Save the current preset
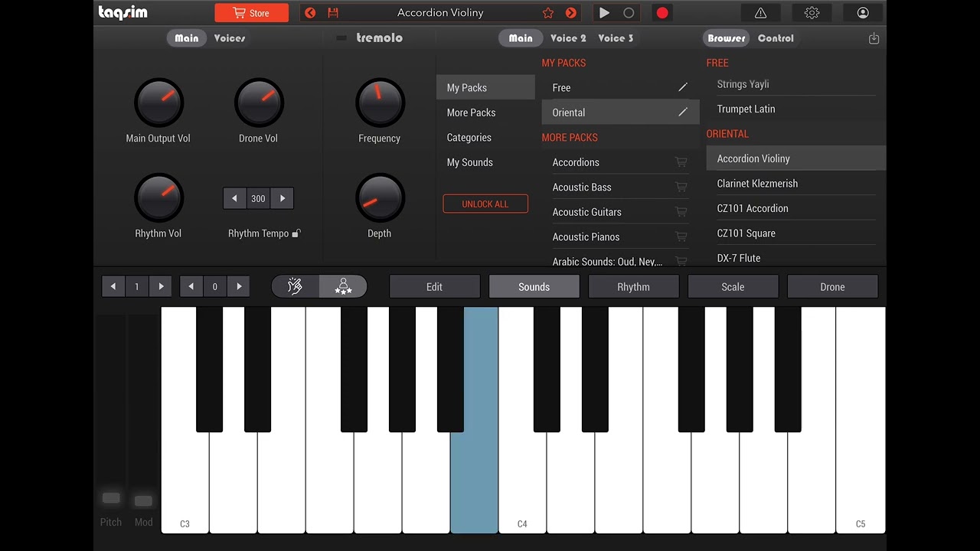980x551 pixels. pyautogui.click(x=333, y=13)
